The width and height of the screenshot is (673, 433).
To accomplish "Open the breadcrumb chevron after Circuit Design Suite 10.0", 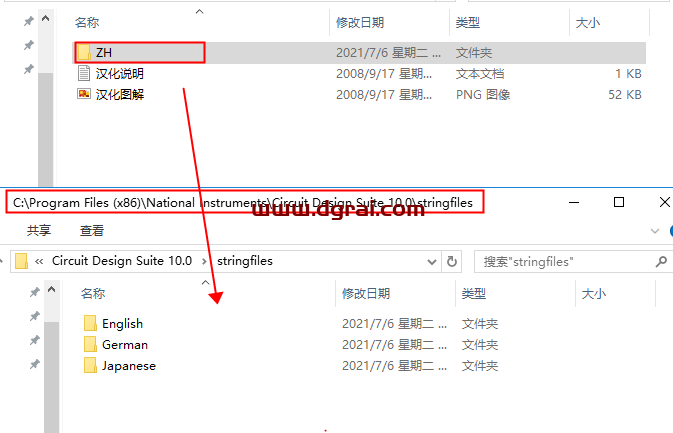I will 204,261.
